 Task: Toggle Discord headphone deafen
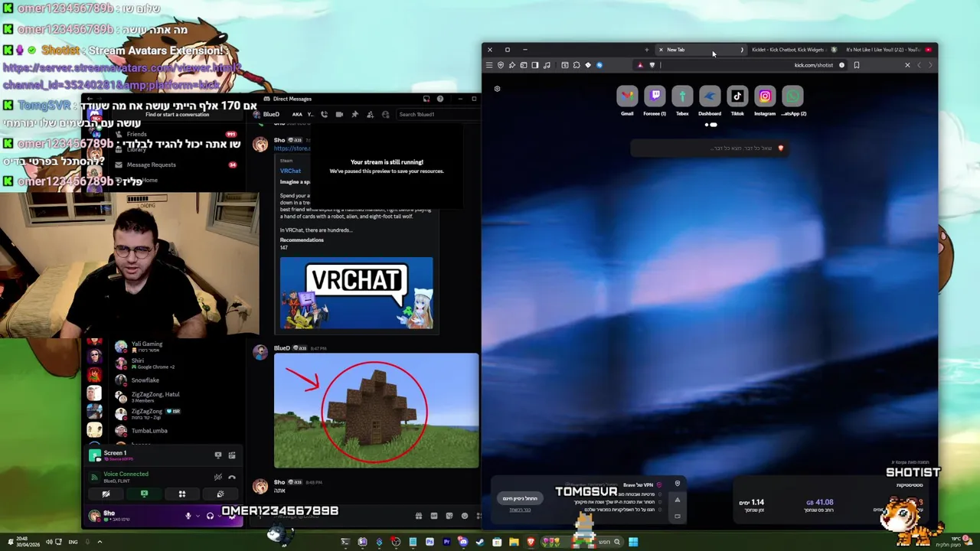tap(210, 516)
